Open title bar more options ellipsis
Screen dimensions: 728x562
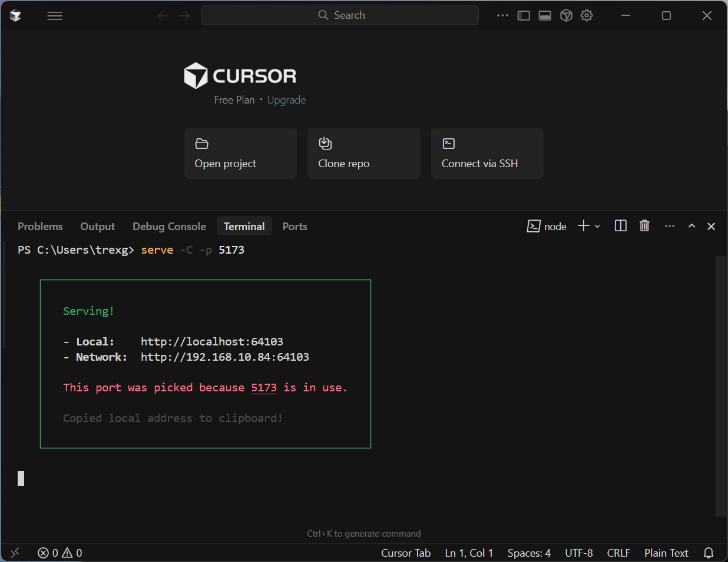pyautogui.click(x=502, y=15)
